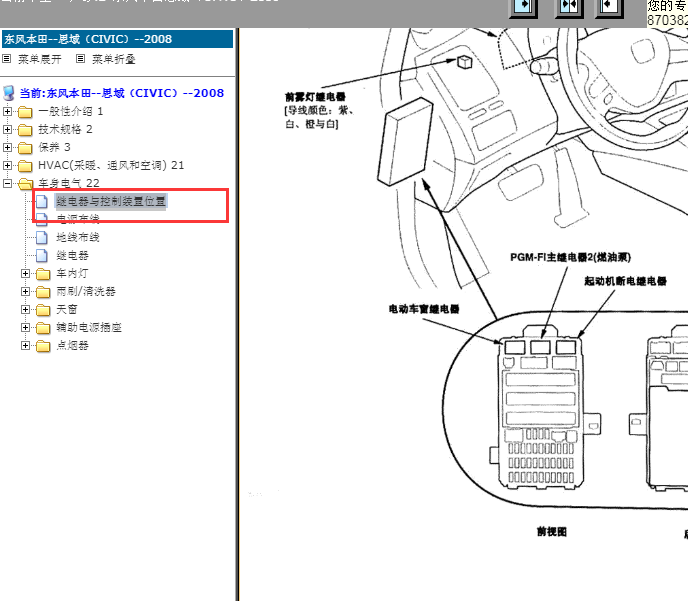688x601 pixels.
Task: Select the 保养 3 tree item
Action: pos(54,147)
